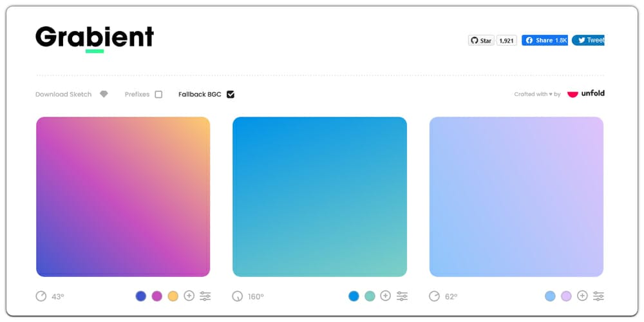Click the 160° angle dial icon
Viewport: 644px width, 322px height.
click(x=238, y=296)
